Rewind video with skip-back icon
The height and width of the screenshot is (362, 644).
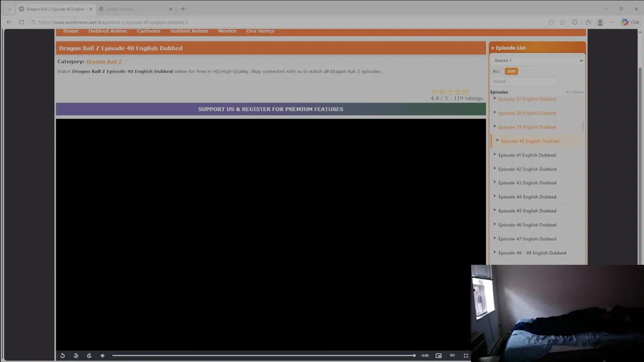coord(76,355)
